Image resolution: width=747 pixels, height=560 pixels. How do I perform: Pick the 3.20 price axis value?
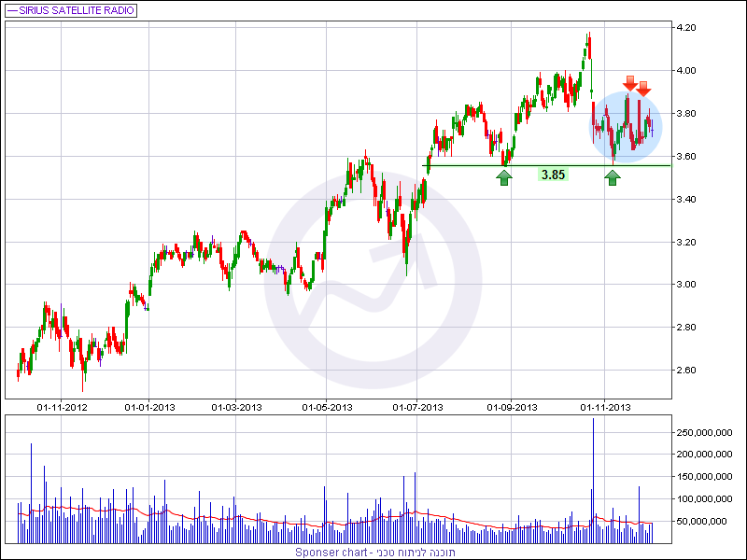(x=686, y=242)
